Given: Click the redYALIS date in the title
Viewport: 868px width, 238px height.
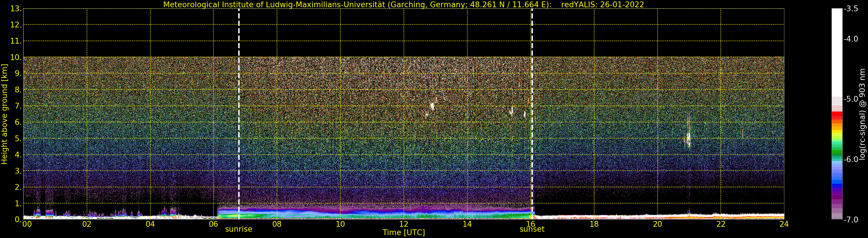Looking at the screenshot, I should 602,5.
